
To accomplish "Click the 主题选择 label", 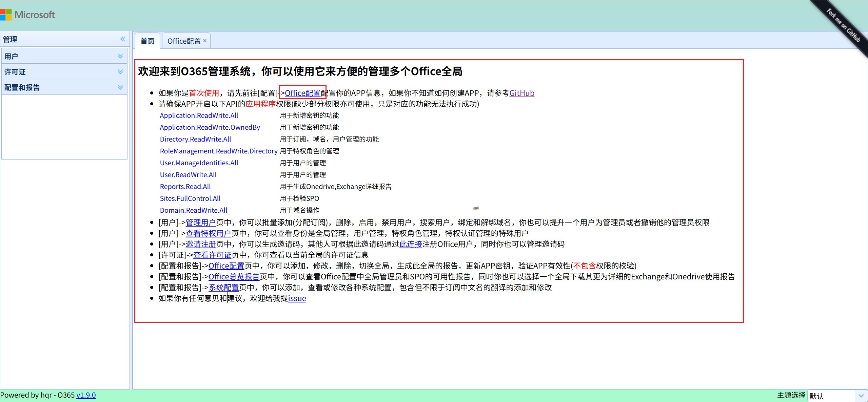I will (x=791, y=395).
